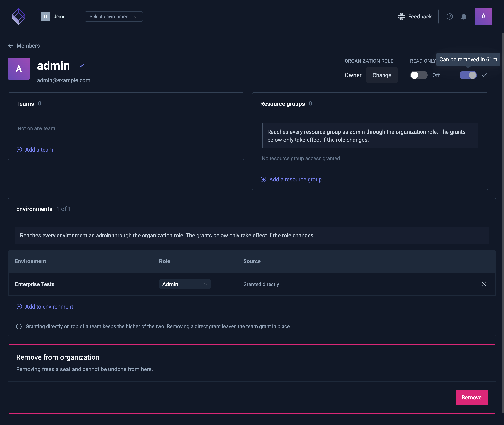Remove the Enterprise Tests grant with the X
Screen dimensions: 504x425
(x=484, y=284)
